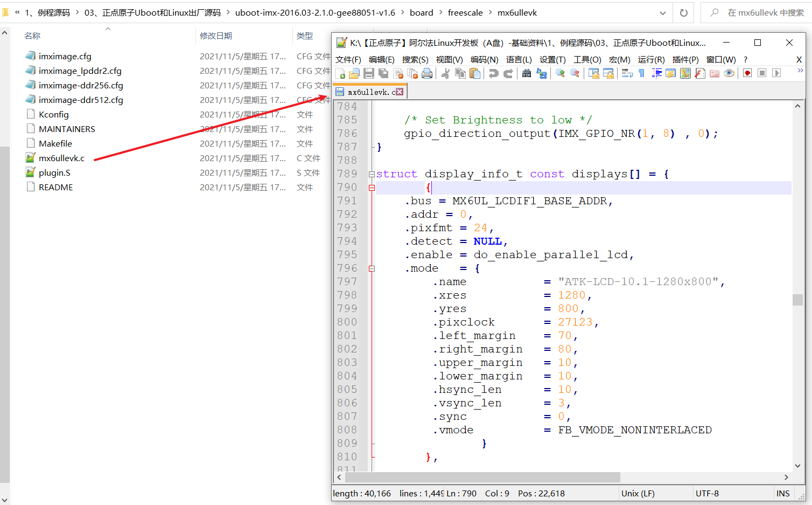Play back the recorded macro

776,73
